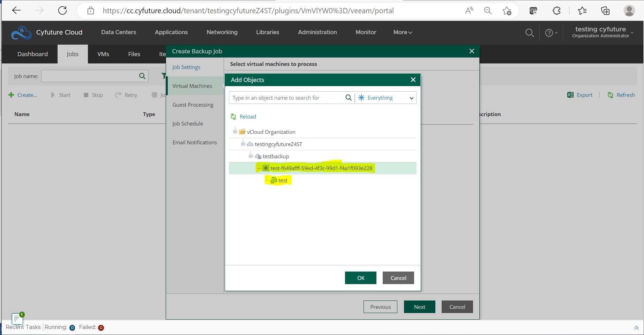Screen dimensions: 644x335
Task: Collapse vCloud Organization tree node
Action: click(235, 131)
